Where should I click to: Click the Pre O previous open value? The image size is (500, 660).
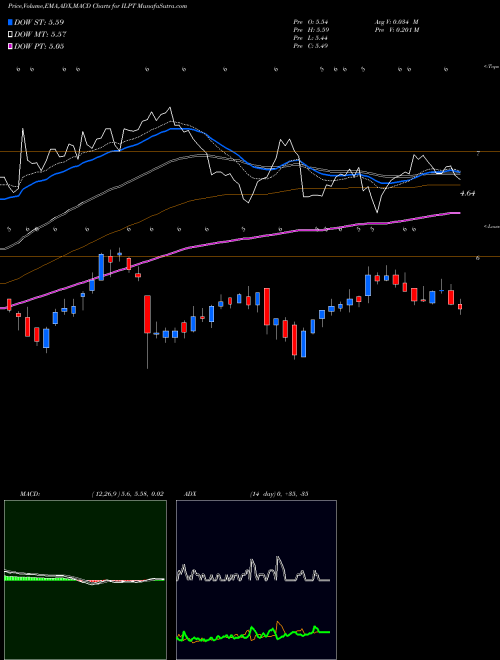311,22
